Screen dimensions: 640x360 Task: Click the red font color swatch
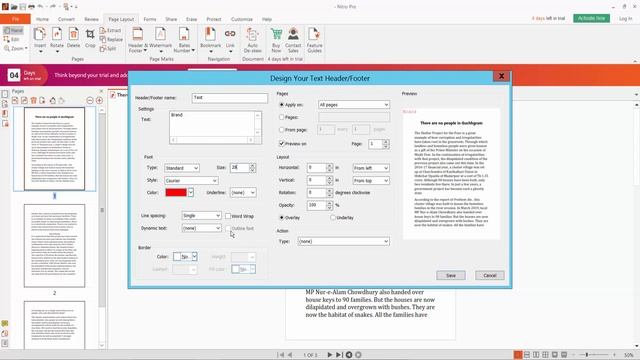(x=176, y=192)
